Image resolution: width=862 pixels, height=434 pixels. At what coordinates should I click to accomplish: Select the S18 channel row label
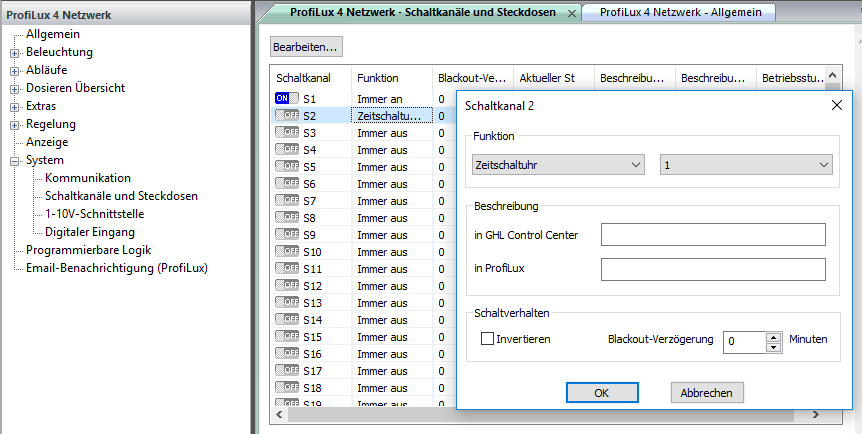click(x=312, y=388)
